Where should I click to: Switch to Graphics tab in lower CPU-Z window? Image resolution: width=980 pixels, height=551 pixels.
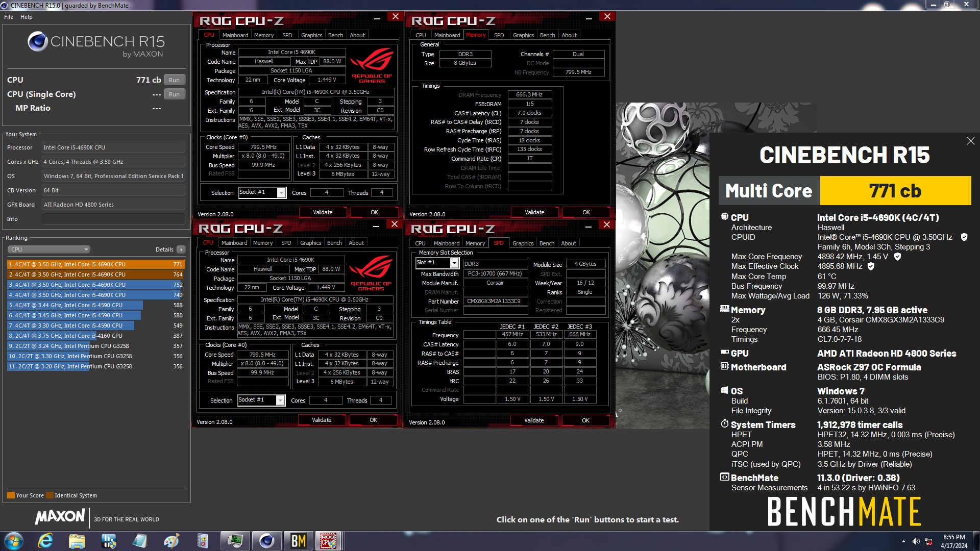pos(310,243)
